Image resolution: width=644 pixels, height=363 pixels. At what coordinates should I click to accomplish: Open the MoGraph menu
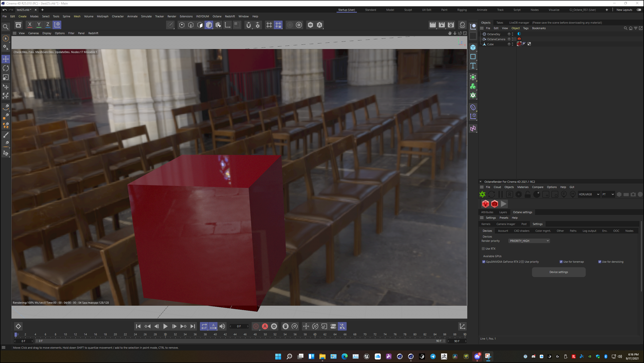102,16
